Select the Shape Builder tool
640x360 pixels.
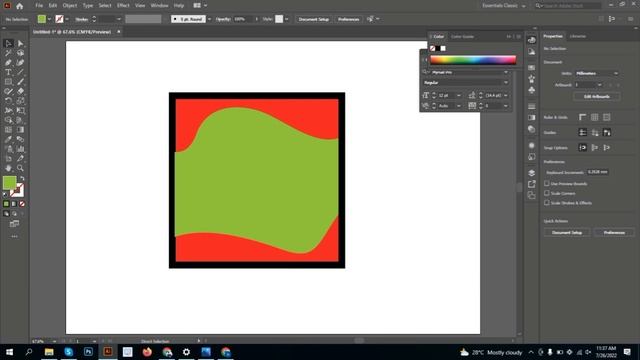8,120
